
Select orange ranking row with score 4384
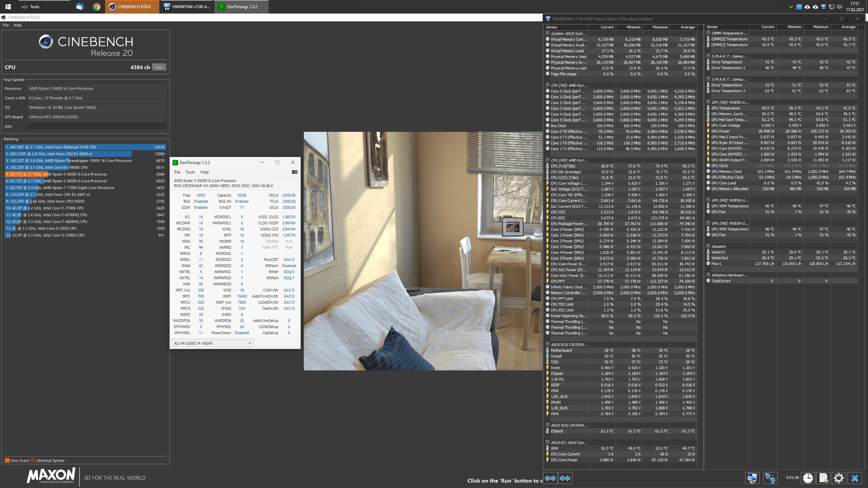click(x=85, y=174)
